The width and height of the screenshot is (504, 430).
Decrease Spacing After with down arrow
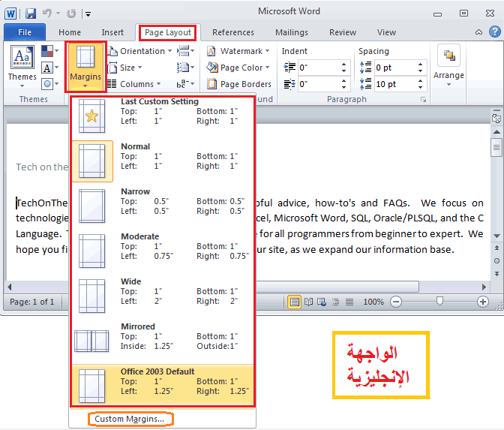tap(421, 88)
